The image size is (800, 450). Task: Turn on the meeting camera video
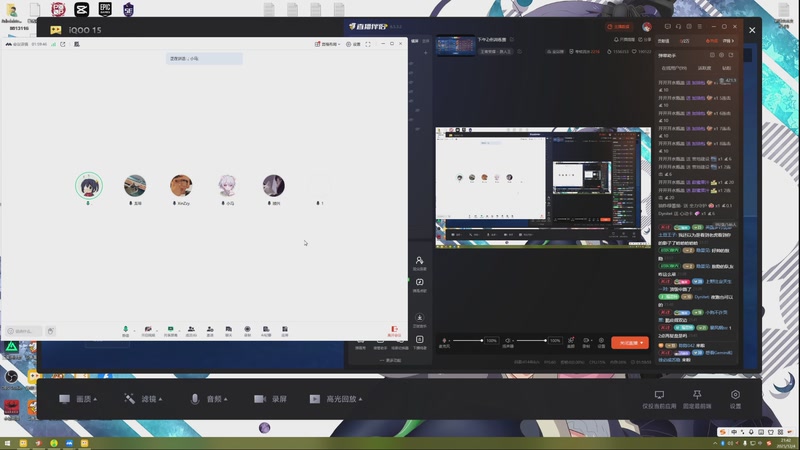[148, 331]
